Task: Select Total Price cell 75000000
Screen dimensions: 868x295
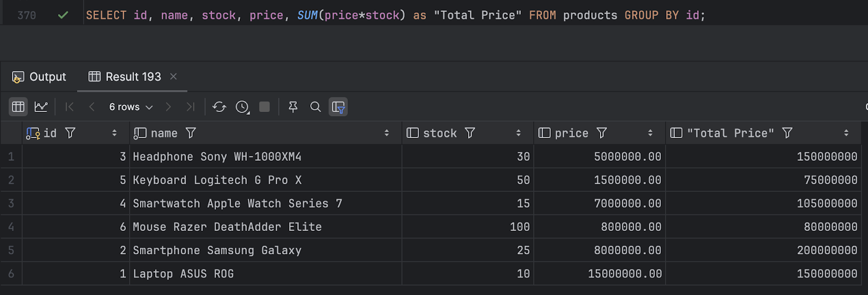Action: [763, 180]
